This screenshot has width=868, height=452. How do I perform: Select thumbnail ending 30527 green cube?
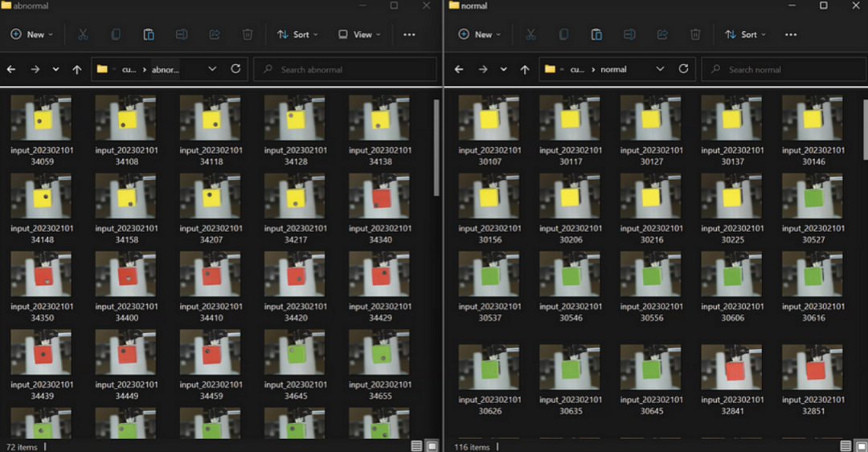click(813, 195)
